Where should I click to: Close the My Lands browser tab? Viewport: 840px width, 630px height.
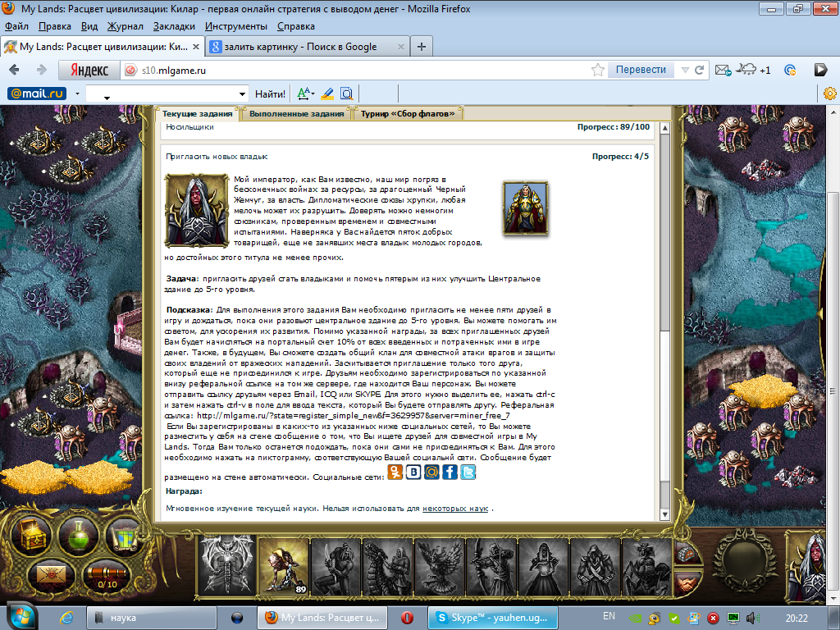pyautogui.click(x=196, y=47)
